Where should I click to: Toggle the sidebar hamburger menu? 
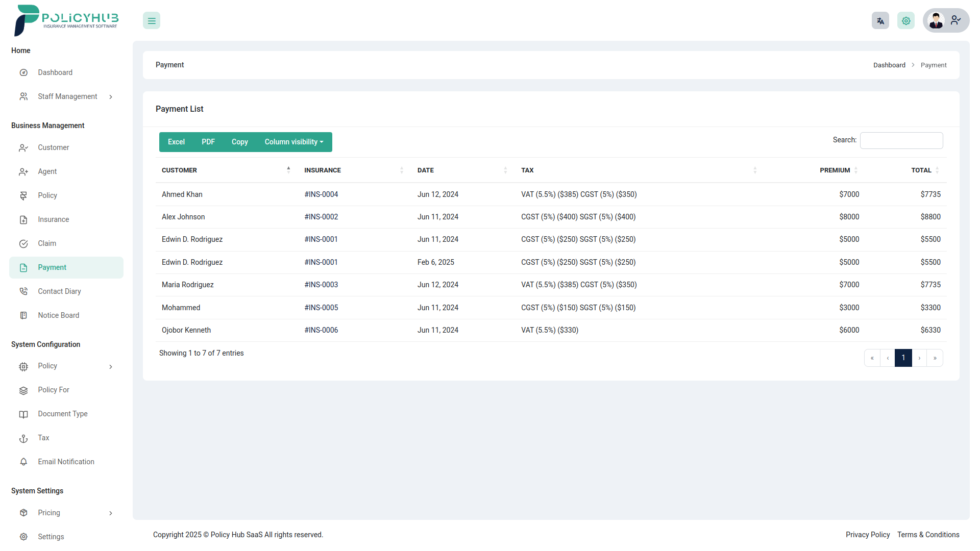pos(151,20)
